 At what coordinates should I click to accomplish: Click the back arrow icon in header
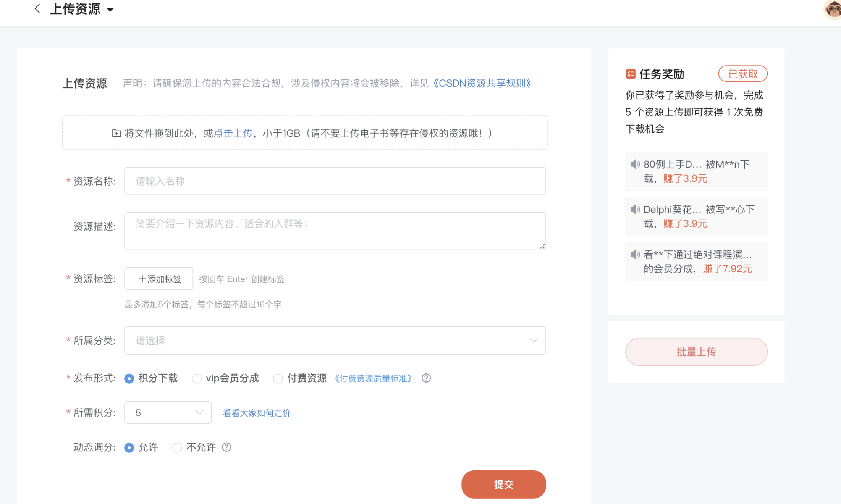click(x=37, y=9)
